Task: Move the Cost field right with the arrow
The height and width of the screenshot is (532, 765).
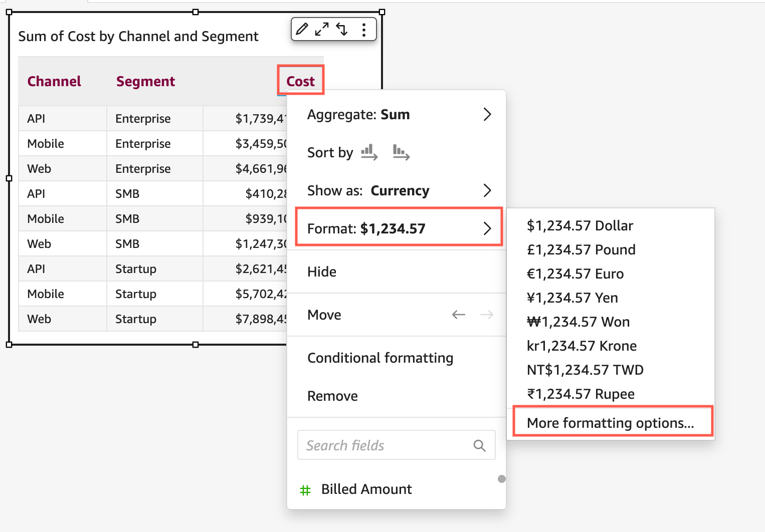Action: point(486,315)
